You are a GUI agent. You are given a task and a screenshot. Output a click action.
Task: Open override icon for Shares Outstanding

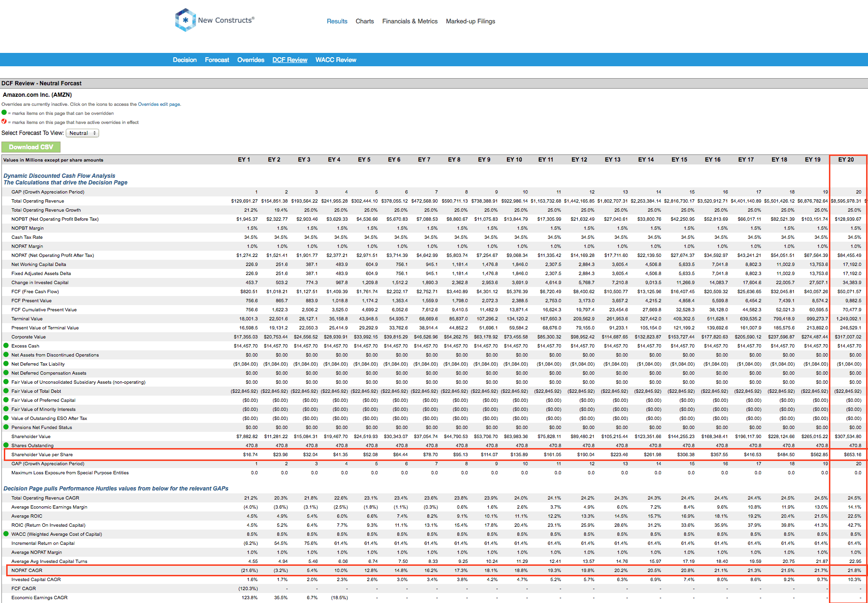(x=6, y=445)
